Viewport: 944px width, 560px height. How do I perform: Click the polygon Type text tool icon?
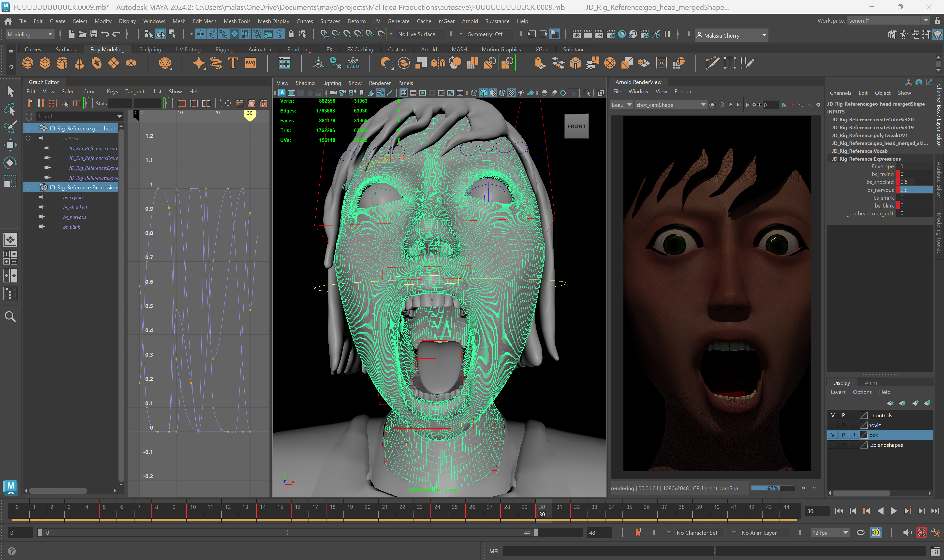[x=233, y=63]
